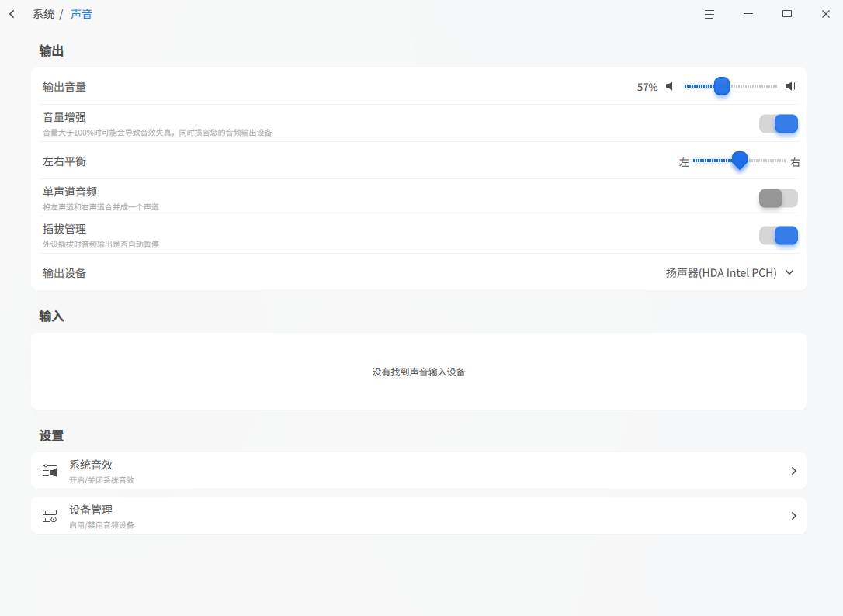The height and width of the screenshot is (616, 843).
Task: Click the 设备管理 device management icon
Action: (x=50, y=516)
